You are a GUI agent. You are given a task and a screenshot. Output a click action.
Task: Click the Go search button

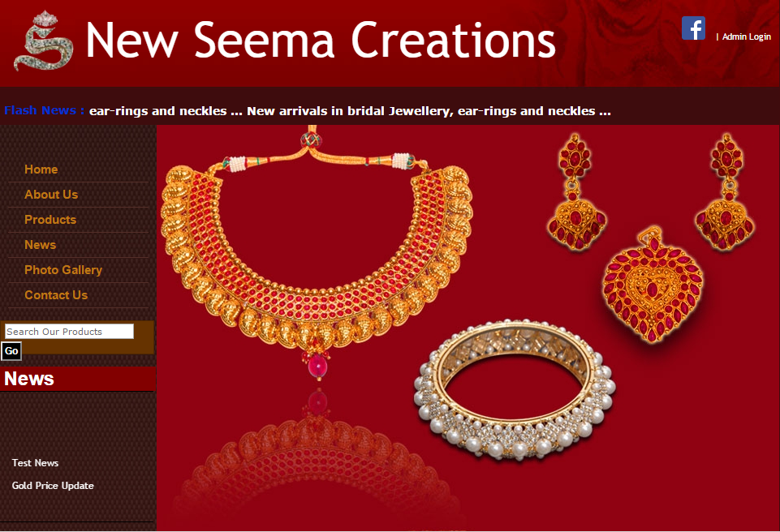point(11,351)
